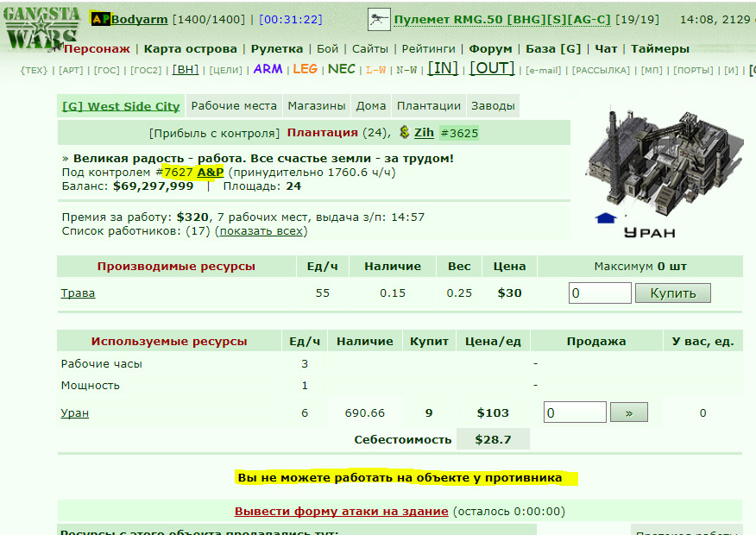Click the Уран price $103
Viewport: 756px width, 535px height.
click(x=493, y=413)
